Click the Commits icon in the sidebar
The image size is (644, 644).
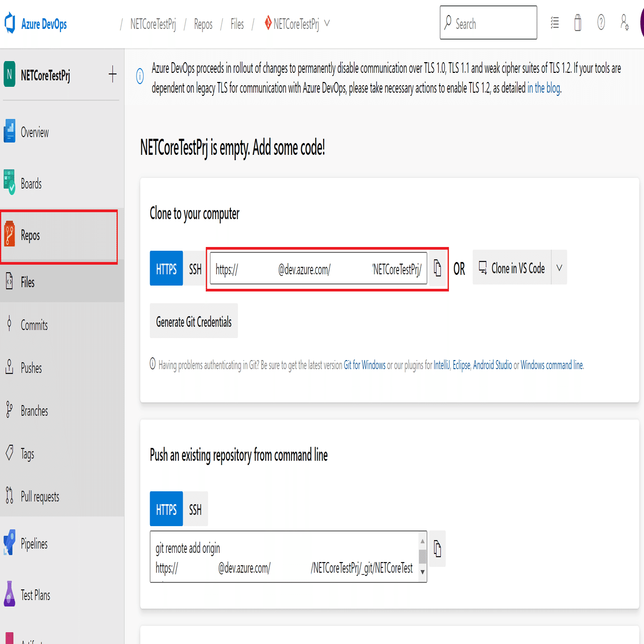pos(9,324)
